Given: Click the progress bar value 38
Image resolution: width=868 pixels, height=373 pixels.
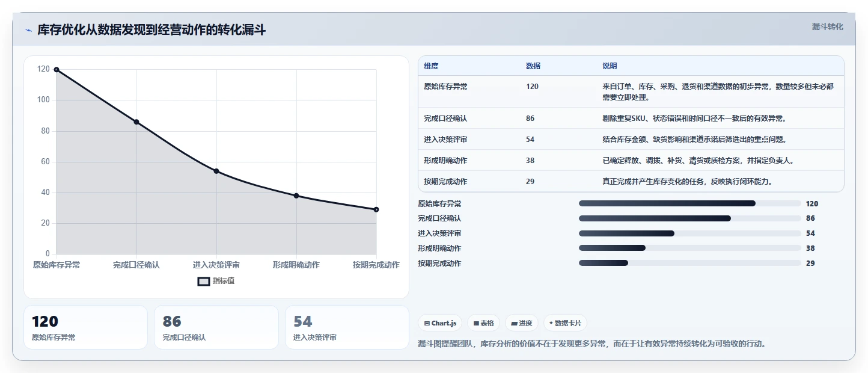Looking at the screenshot, I should [810, 248].
